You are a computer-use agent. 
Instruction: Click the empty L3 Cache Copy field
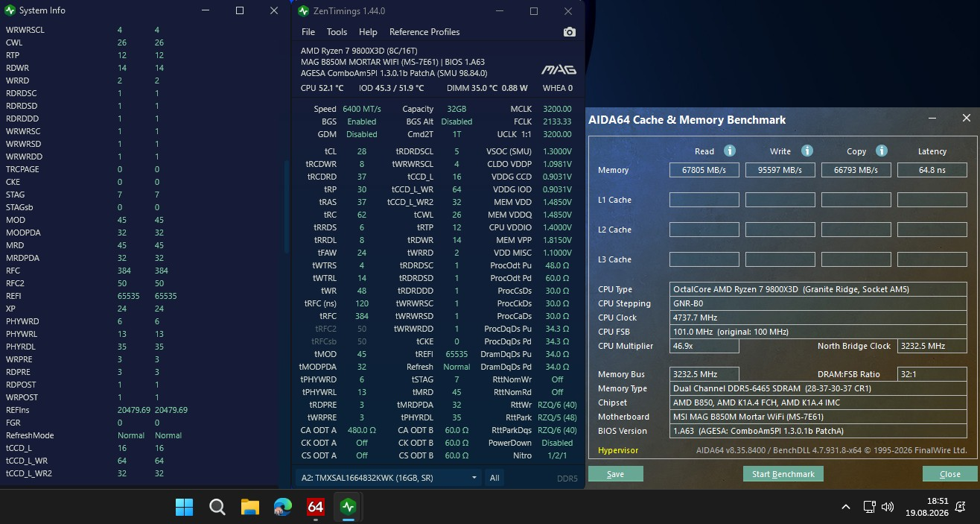856,259
